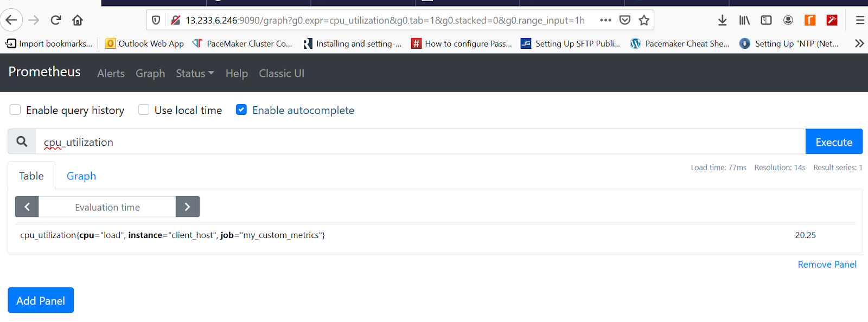The height and width of the screenshot is (322, 868).
Task: Click the search magnifier icon
Action: click(22, 141)
